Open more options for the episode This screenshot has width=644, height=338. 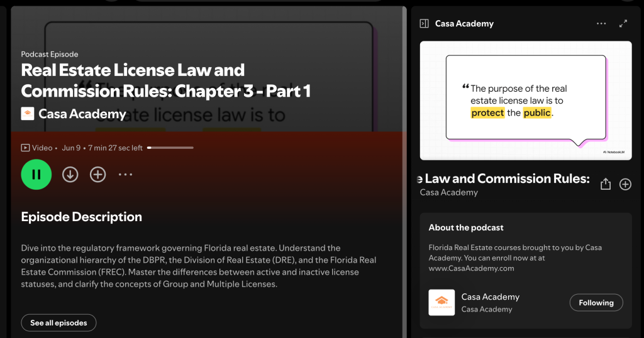125,174
